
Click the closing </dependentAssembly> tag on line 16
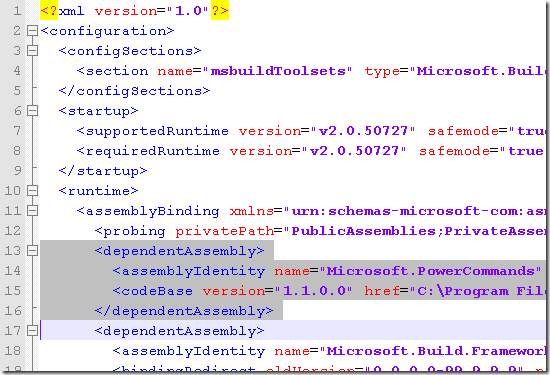coord(184,311)
